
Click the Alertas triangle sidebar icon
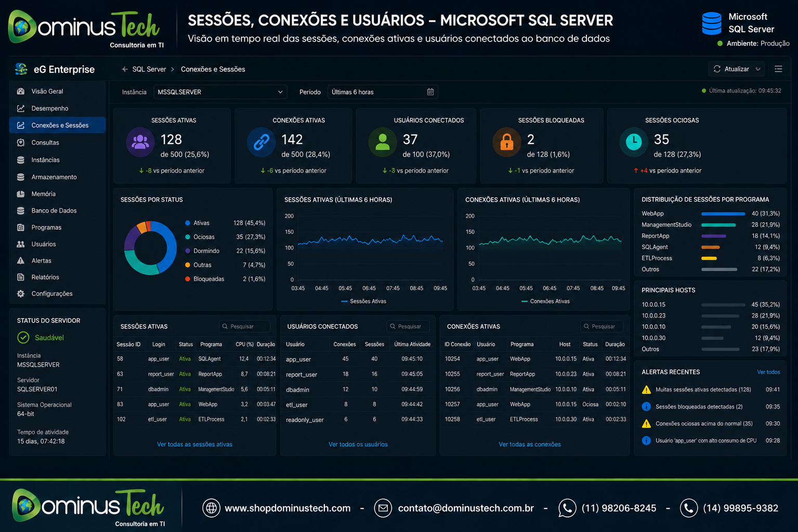(x=21, y=261)
